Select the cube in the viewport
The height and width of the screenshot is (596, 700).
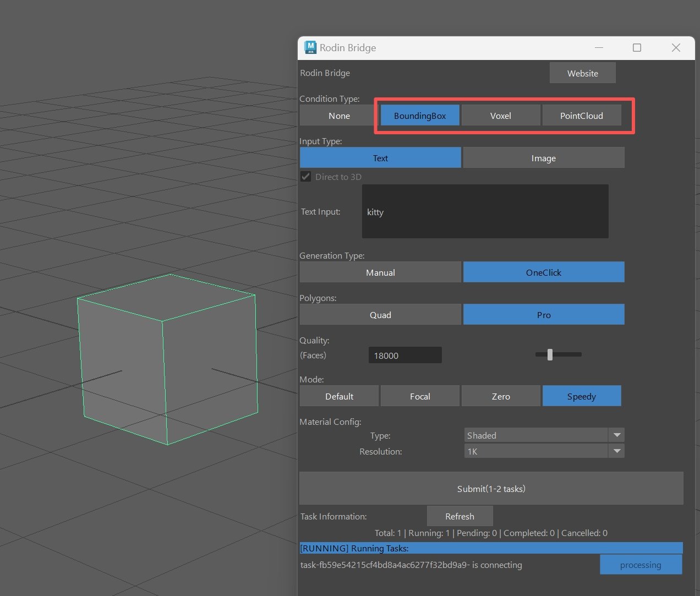(167, 359)
